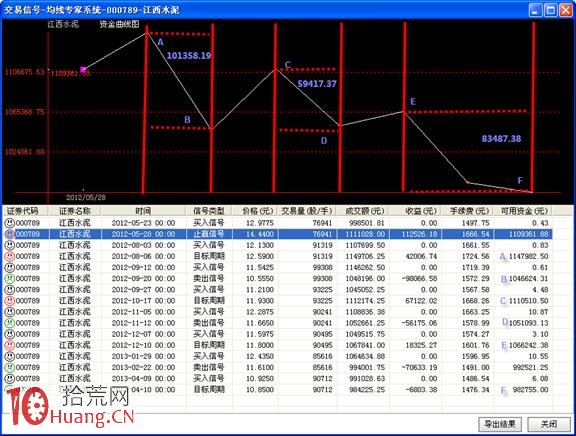Sort by 成交额(元) column header
Screen dimensions: 576x436
(363, 211)
